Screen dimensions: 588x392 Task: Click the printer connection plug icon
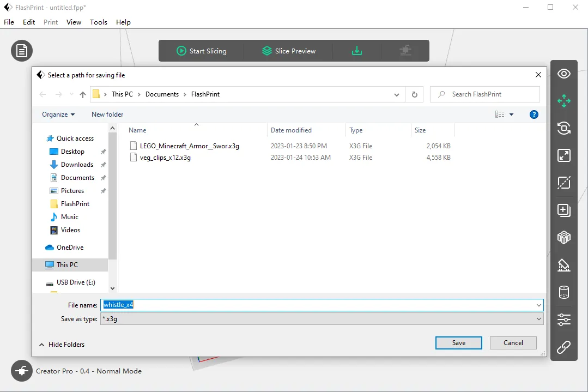[x=22, y=371]
